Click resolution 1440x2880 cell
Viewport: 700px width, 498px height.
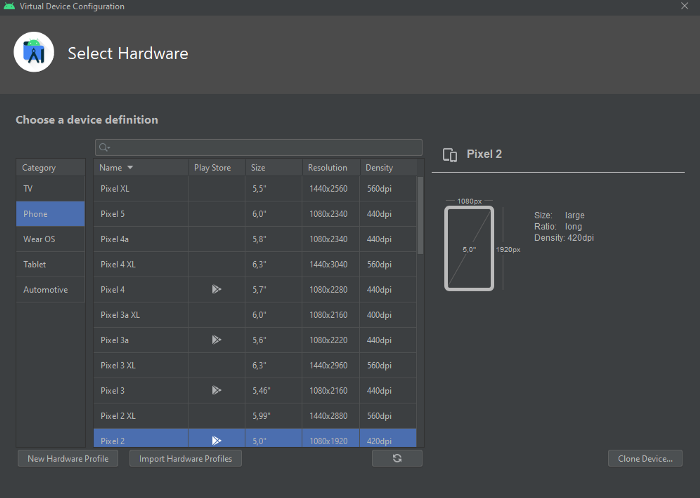click(331, 416)
